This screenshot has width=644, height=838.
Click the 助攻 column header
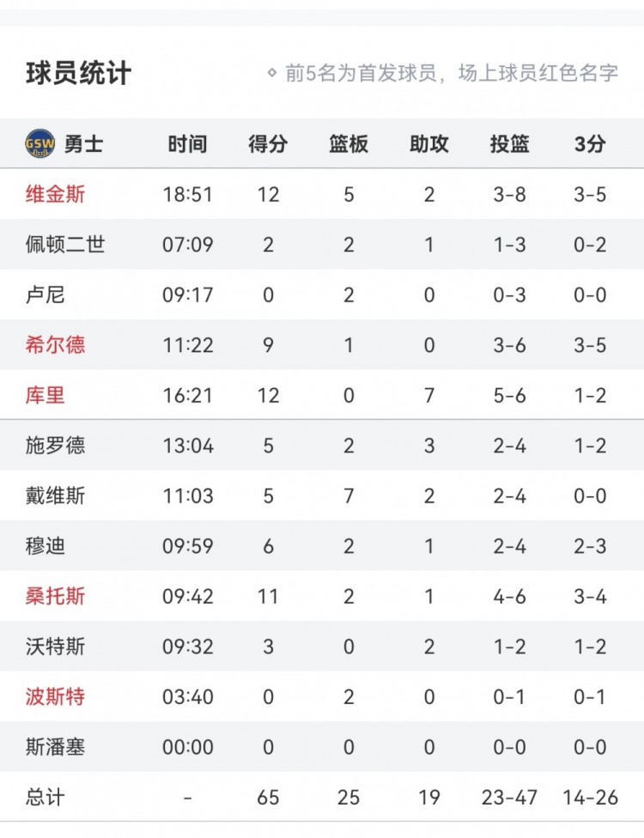coord(429,144)
